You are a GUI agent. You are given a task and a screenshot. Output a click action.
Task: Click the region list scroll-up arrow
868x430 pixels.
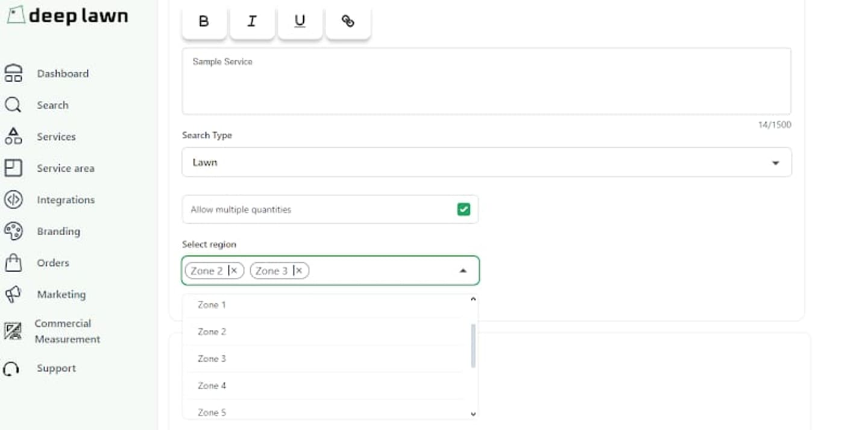pyautogui.click(x=473, y=299)
